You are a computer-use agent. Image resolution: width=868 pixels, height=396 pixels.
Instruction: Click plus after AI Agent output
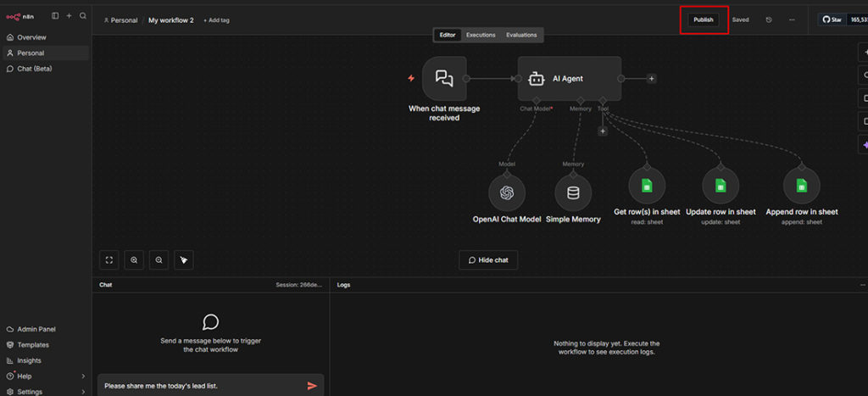point(652,79)
